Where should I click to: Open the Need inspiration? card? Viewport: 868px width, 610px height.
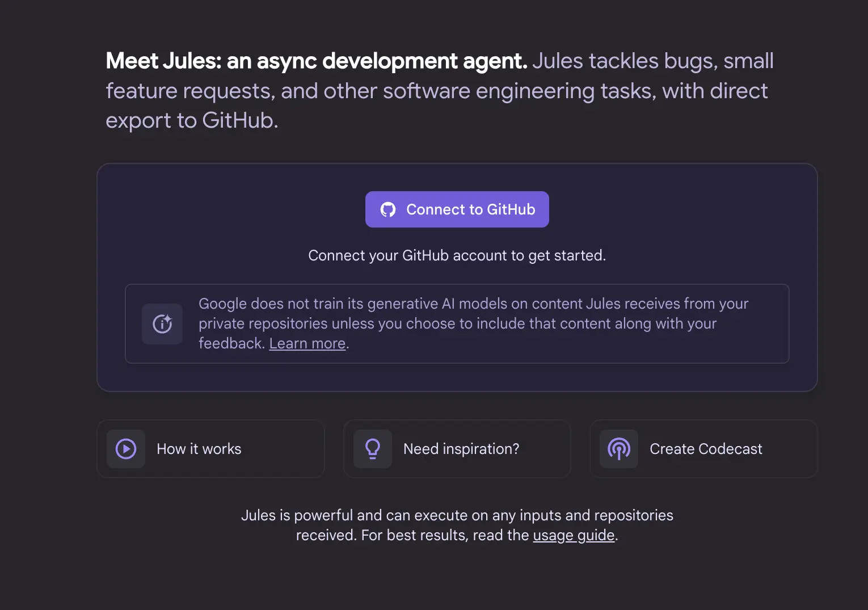[457, 449]
